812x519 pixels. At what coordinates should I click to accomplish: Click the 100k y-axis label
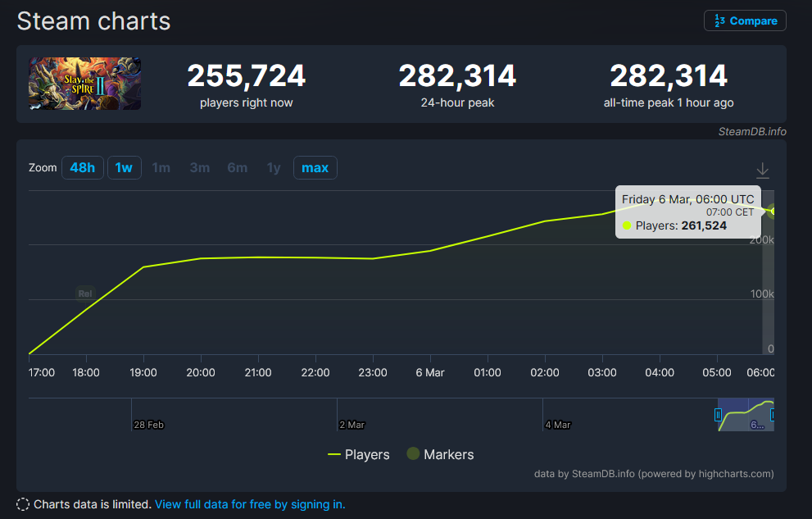tap(762, 294)
